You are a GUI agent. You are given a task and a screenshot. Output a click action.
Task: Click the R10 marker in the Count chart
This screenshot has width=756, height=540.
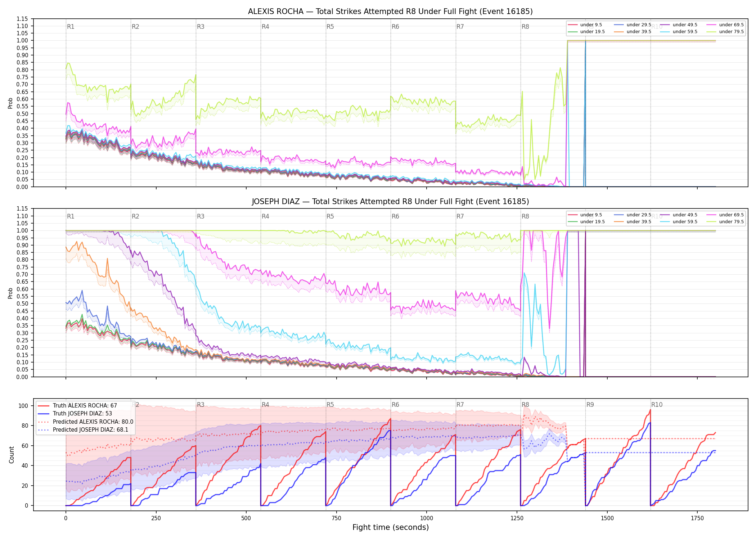coord(657,405)
